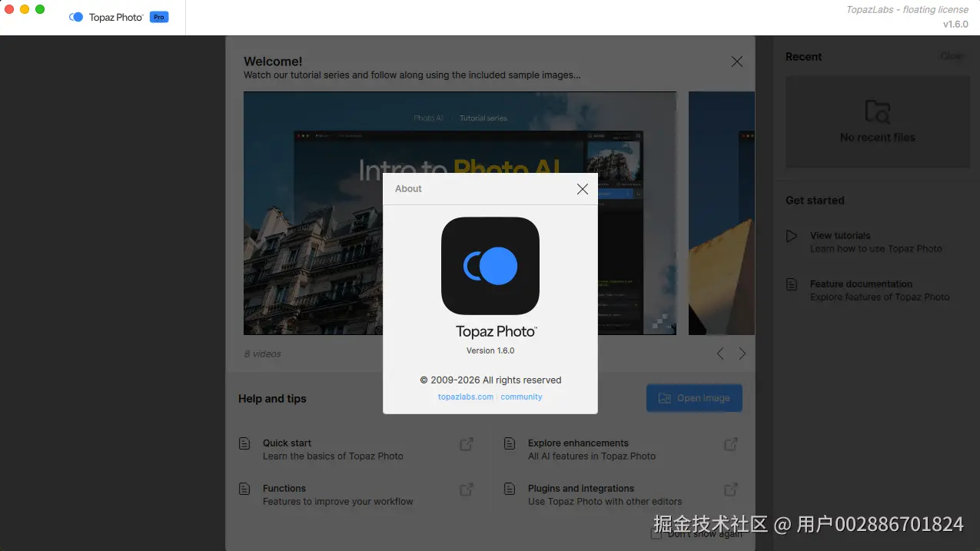Screen dimensions: 980x551
Task: Open the community link
Action: [521, 397]
